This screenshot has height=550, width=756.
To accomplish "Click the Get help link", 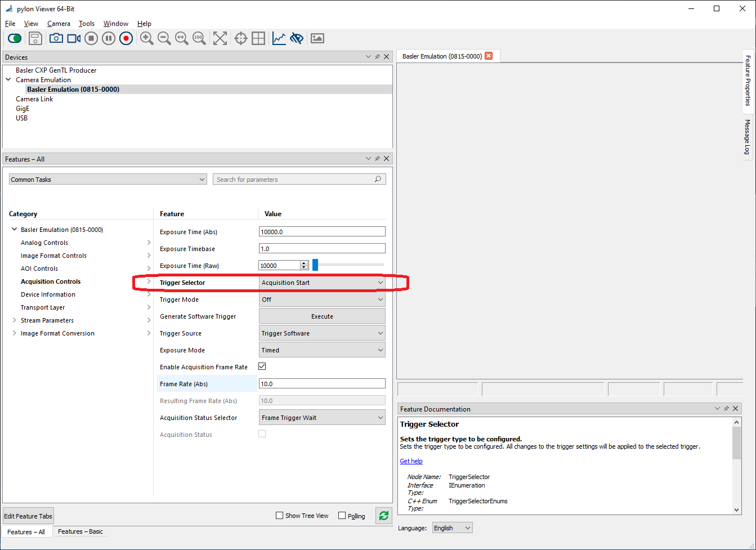I will click(x=411, y=461).
